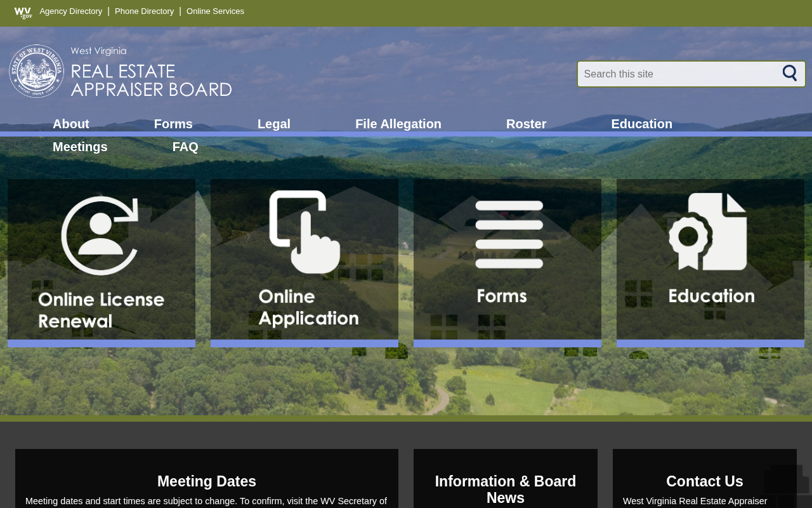Open the Online Application touch icon
Viewport: 812px width, 508px height.
[x=304, y=232]
